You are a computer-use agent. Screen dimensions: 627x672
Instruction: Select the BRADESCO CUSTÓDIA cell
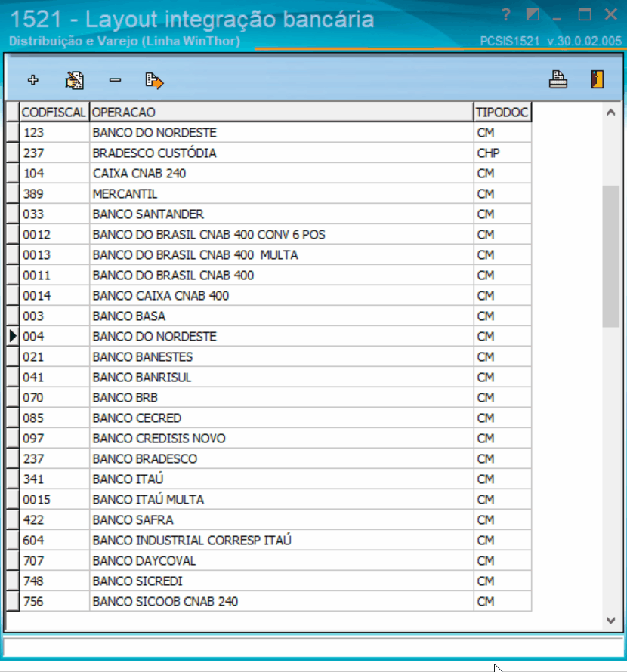coord(281,153)
